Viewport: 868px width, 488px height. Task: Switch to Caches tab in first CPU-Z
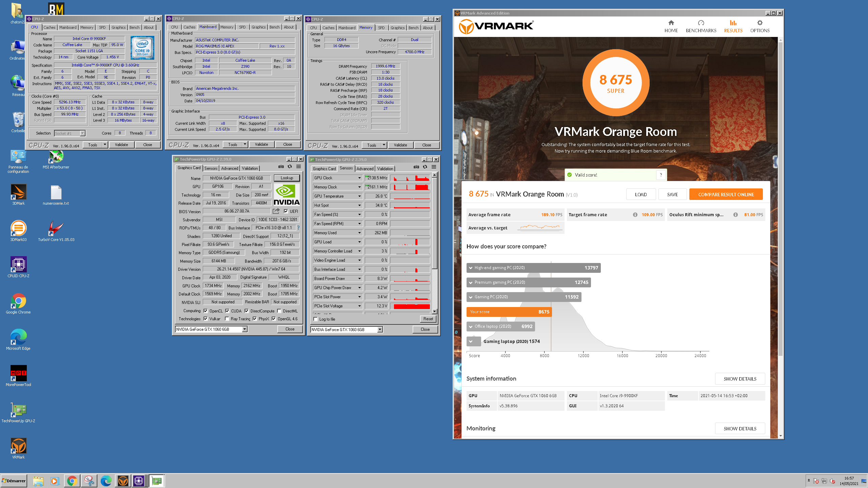(x=50, y=27)
